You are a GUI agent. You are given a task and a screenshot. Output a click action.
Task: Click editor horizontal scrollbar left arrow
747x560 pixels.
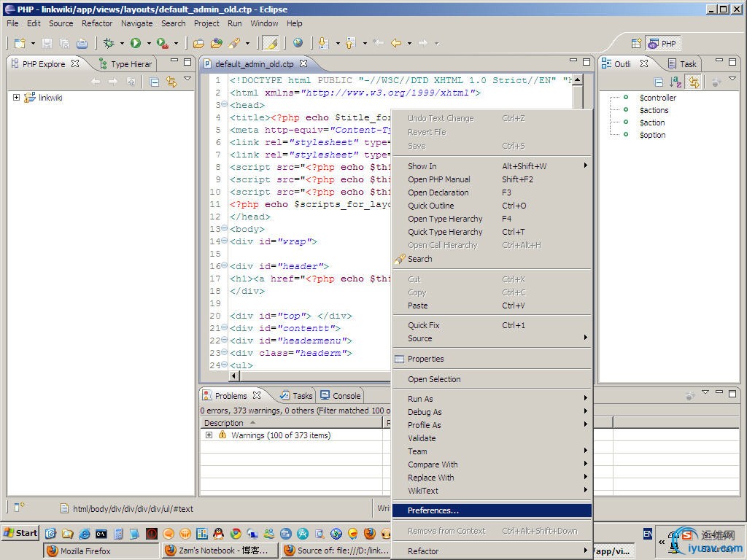pyautogui.click(x=234, y=376)
